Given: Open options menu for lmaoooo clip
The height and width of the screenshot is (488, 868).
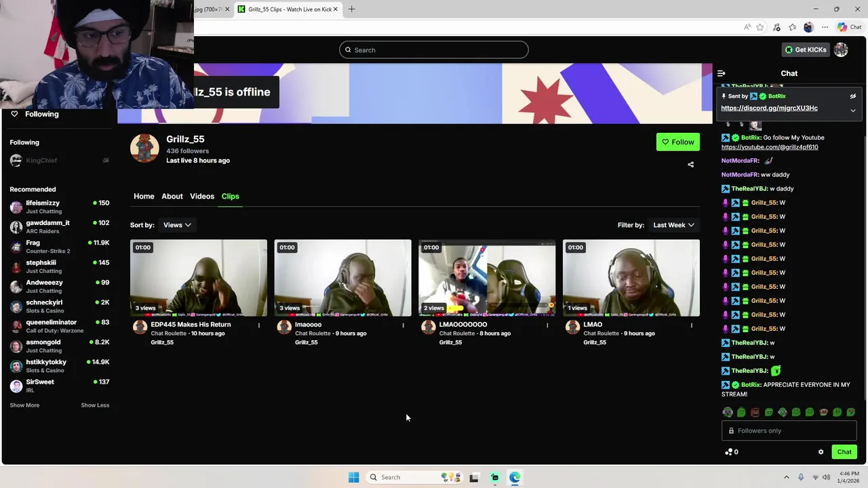Looking at the screenshot, I should pos(403,325).
